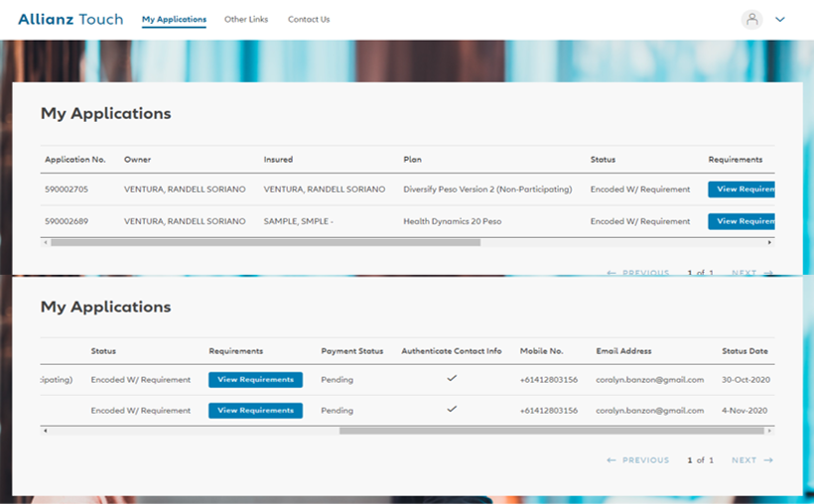The width and height of the screenshot is (814, 504).
Task: Click right scroll arrow of upper table
Action: click(x=768, y=242)
